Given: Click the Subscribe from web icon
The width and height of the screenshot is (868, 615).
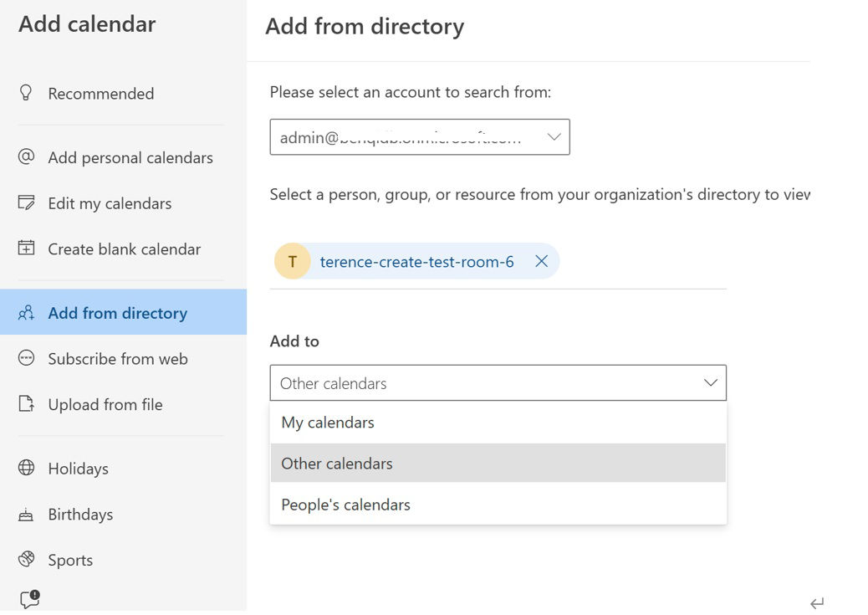Looking at the screenshot, I should 26,358.
